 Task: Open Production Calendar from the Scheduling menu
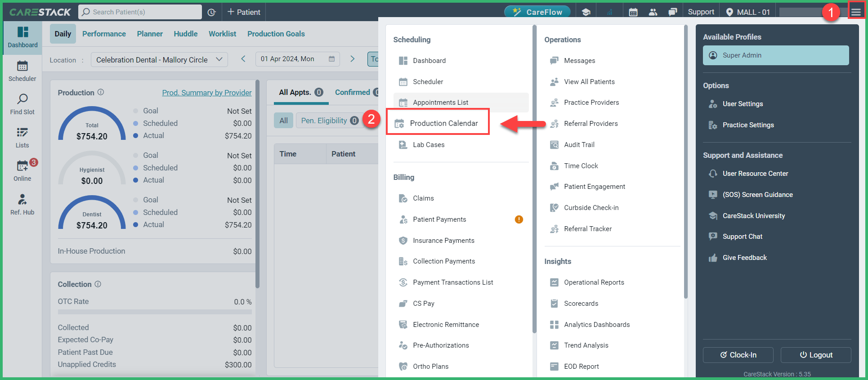[x=438, y=123]
